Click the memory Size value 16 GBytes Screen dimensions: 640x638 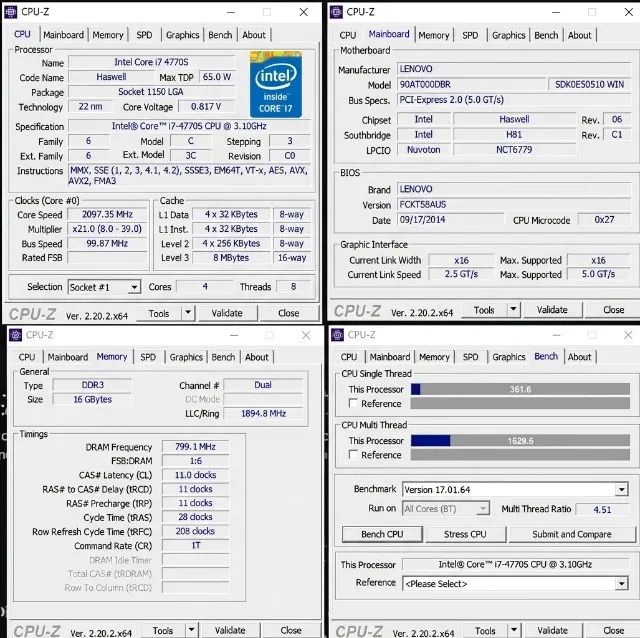click(x=93, y=399)
